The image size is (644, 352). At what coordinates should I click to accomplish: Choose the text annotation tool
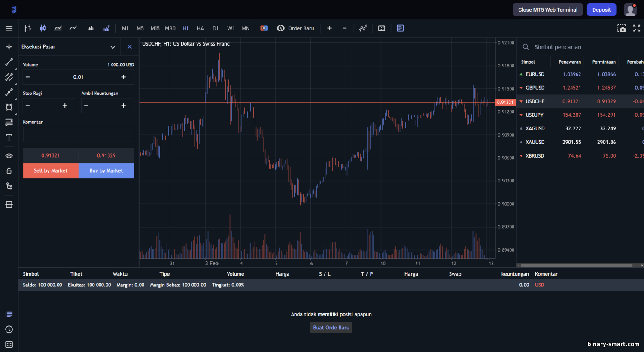pos(9,137)
